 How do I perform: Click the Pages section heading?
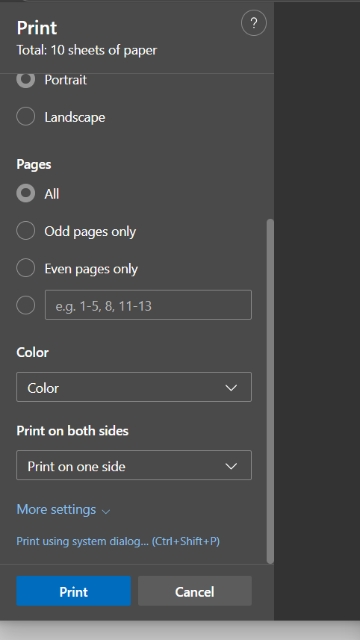pyautogui.click(x=34, y=164)
